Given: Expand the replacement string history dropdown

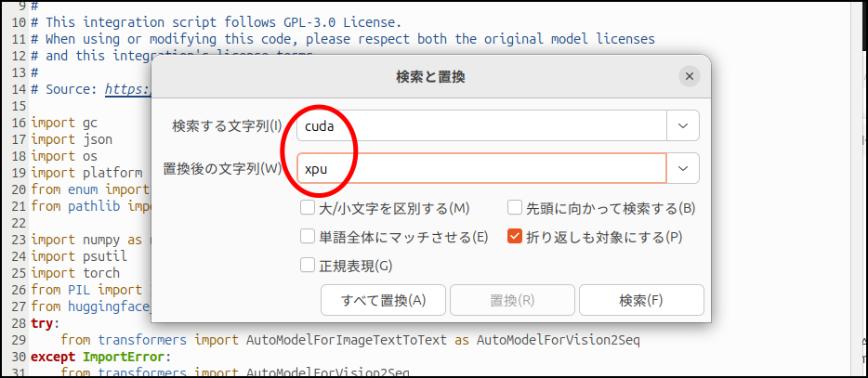Looking at the screenshot, I should point(683,168).
